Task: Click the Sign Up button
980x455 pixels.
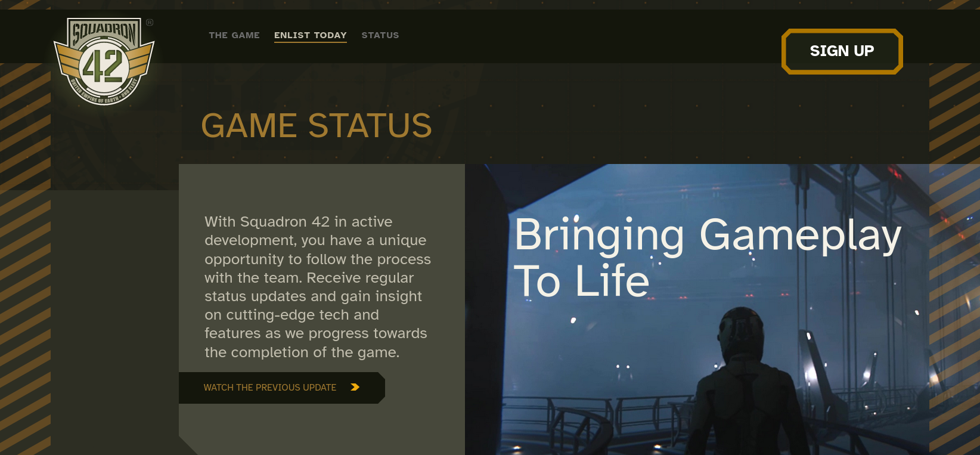Action: (842, 51)
